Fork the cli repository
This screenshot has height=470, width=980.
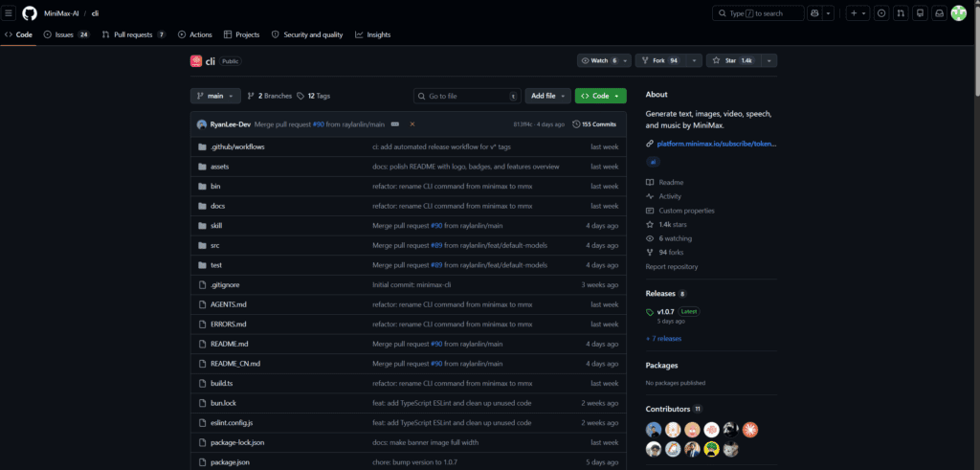click(661, 60)
